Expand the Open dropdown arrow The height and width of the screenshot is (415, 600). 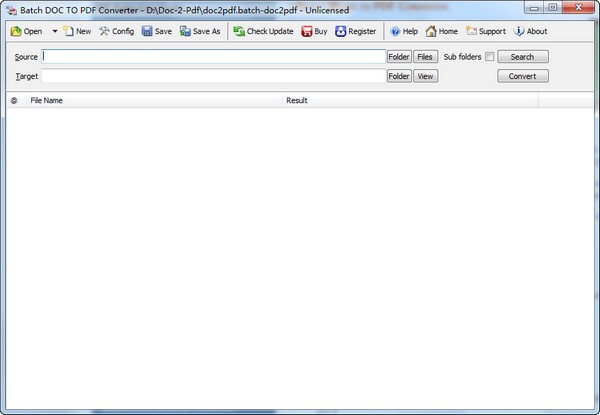coord(55,31)
